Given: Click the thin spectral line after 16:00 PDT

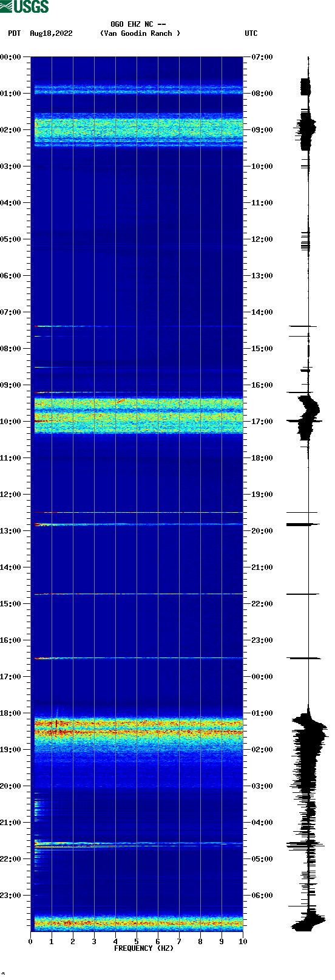Looking at the screenshot, I should [x=138, y=658].
